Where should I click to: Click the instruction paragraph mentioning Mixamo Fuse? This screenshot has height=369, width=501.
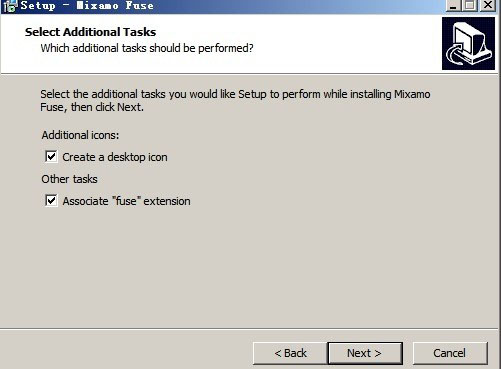click(x=235, y=101)
